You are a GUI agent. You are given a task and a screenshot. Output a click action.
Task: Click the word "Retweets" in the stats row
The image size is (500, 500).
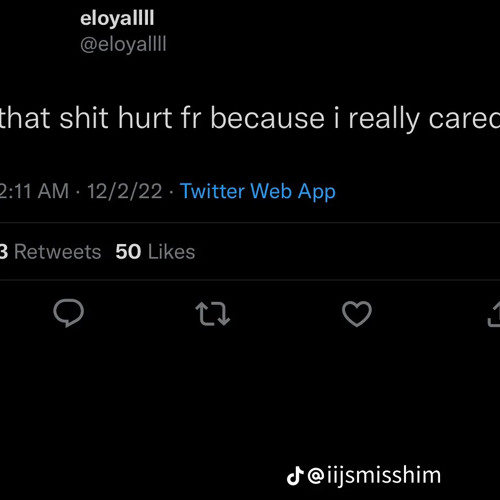coord(57,252)
